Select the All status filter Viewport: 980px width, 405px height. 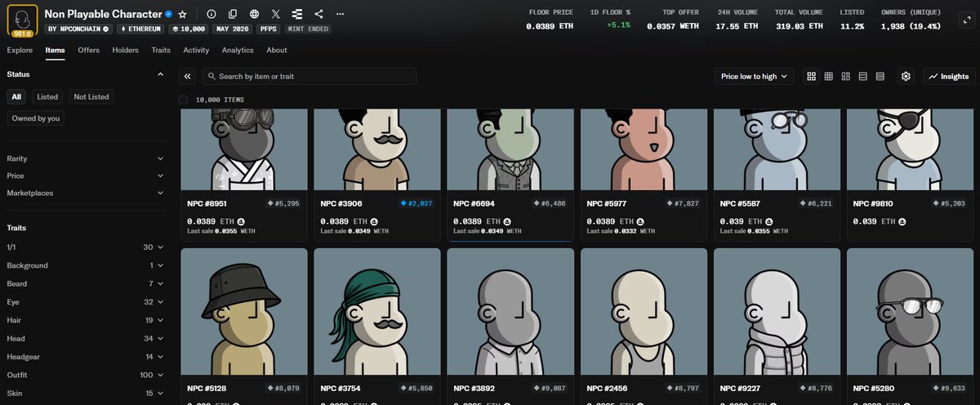[16, 96]
